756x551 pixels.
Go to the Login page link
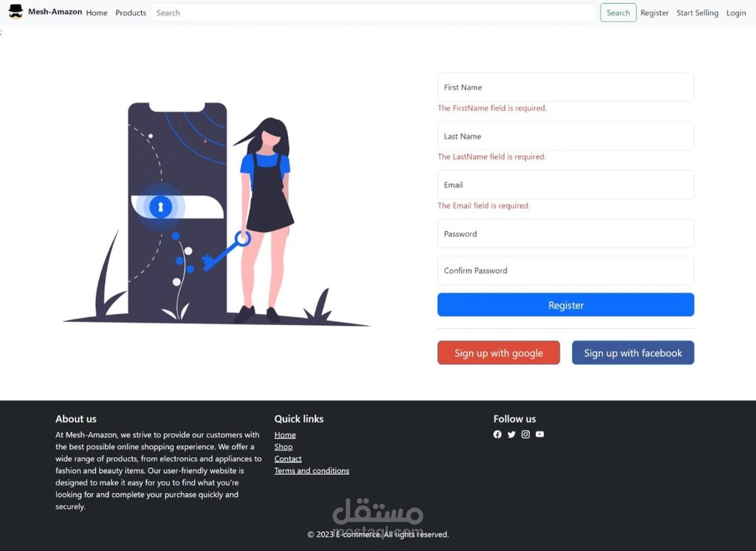pyautogui.click(x=736, y=13)
